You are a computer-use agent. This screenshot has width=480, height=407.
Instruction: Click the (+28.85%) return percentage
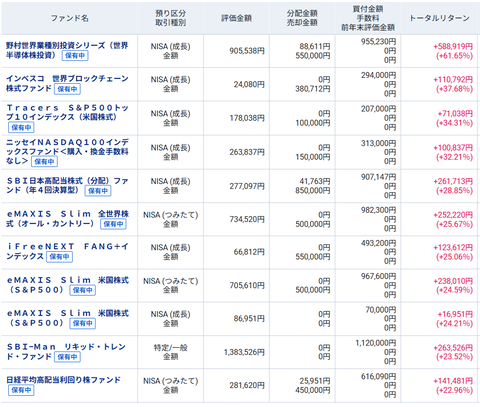coord(454,191)
